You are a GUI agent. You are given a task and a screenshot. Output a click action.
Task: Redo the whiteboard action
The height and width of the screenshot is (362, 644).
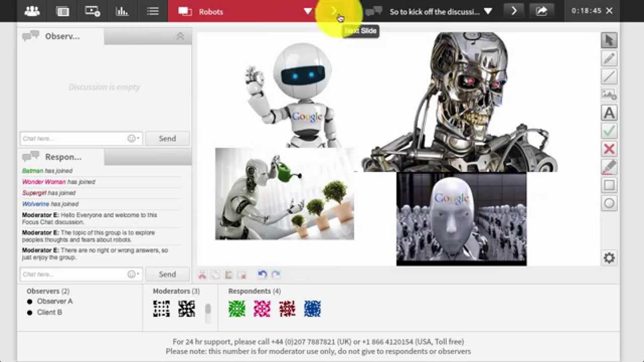(276, 275)
